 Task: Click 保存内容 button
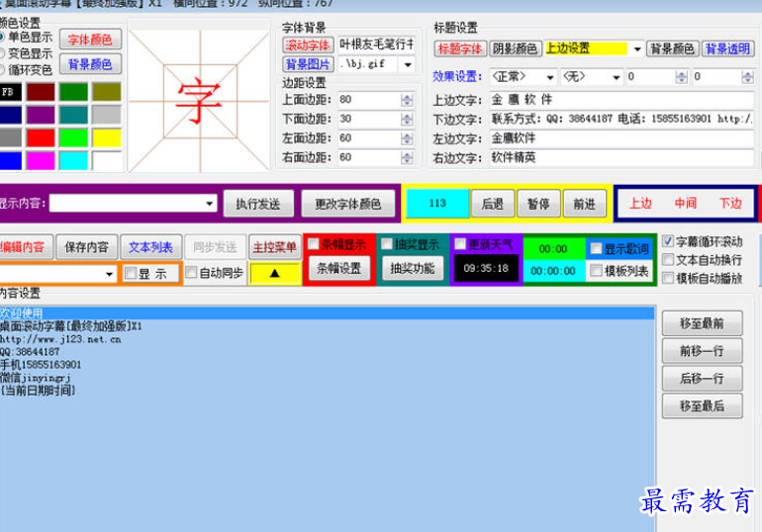point(87,247)
